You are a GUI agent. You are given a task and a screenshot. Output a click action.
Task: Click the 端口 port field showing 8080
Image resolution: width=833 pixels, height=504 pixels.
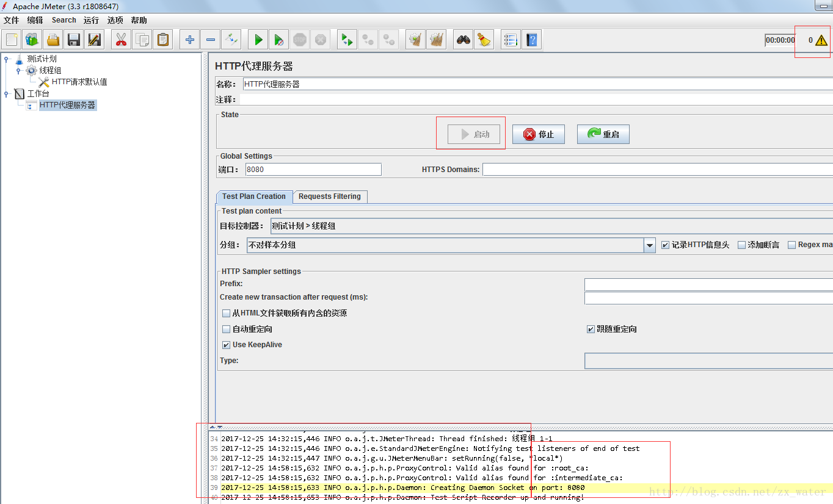[x=313, y=170]
